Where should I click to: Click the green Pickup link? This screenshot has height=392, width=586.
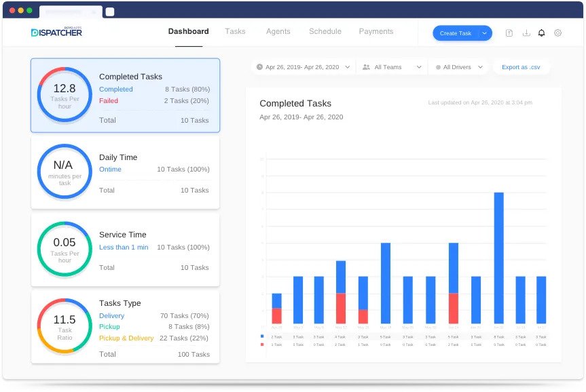click(x=109, y=327)
